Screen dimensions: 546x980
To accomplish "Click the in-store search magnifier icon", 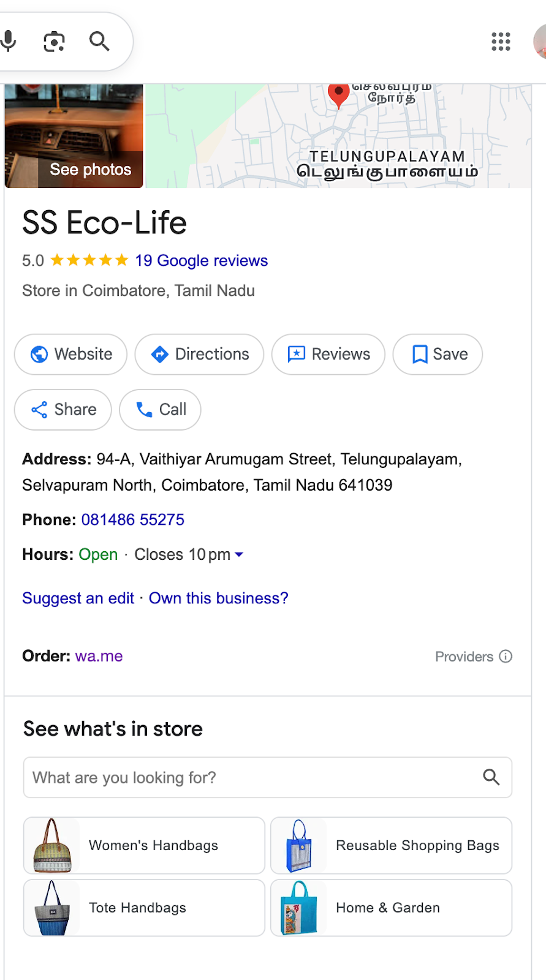I will pos(491,777).
